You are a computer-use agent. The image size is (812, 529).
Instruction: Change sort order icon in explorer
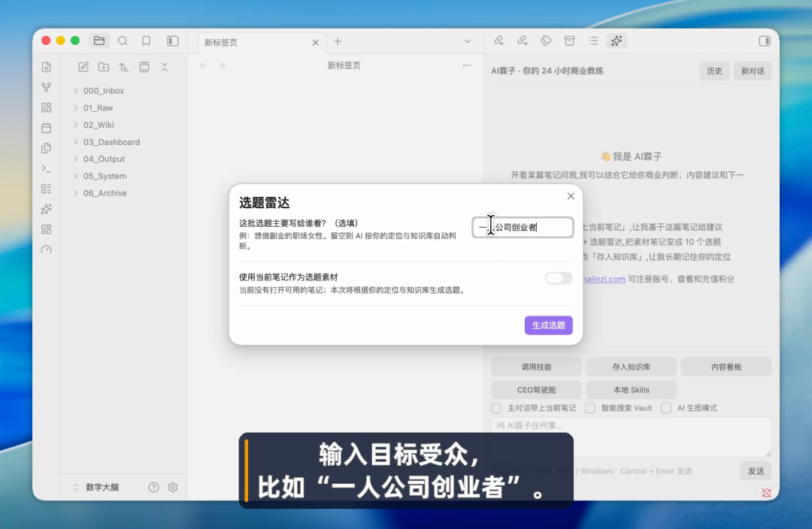[x=124, y=67]
